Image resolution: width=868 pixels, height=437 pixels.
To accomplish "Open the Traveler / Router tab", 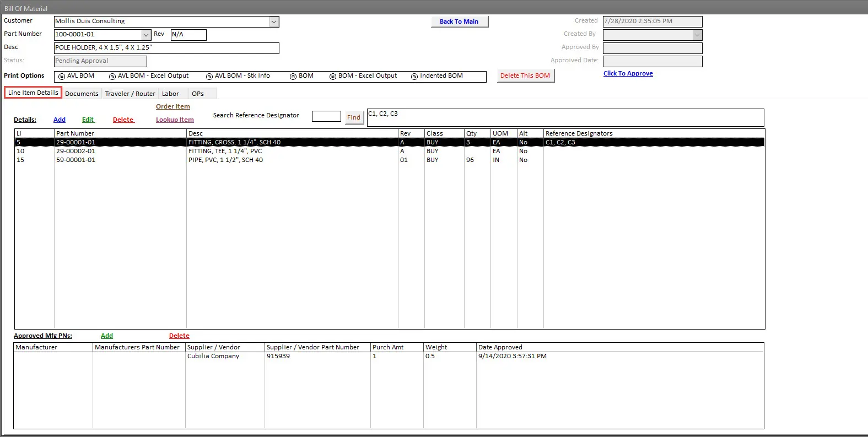I will coord(130,94).
